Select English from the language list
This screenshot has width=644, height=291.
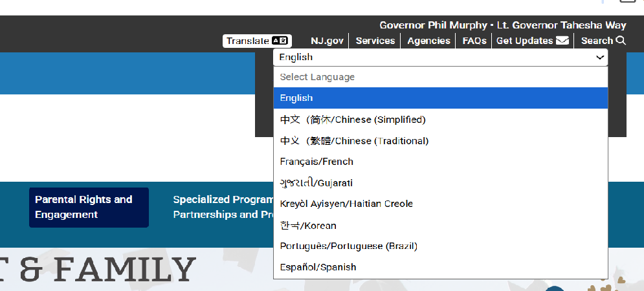point(440,98)
